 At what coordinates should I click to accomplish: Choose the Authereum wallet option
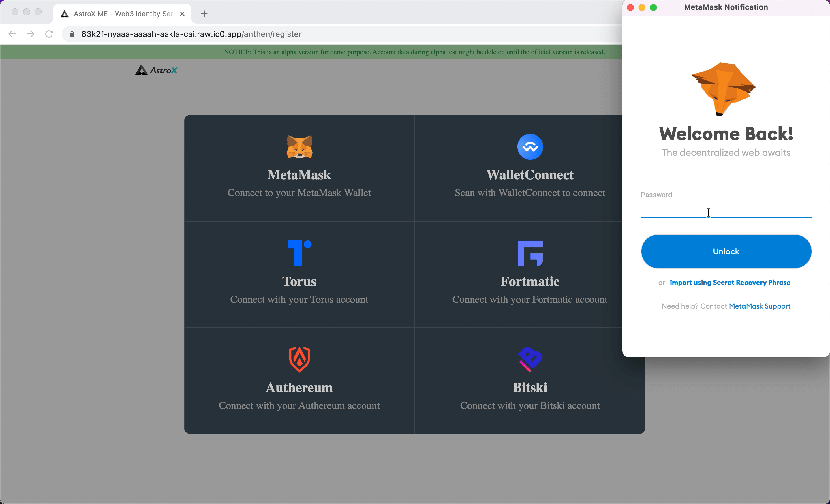pyautogui.click(x=299, y=381)
